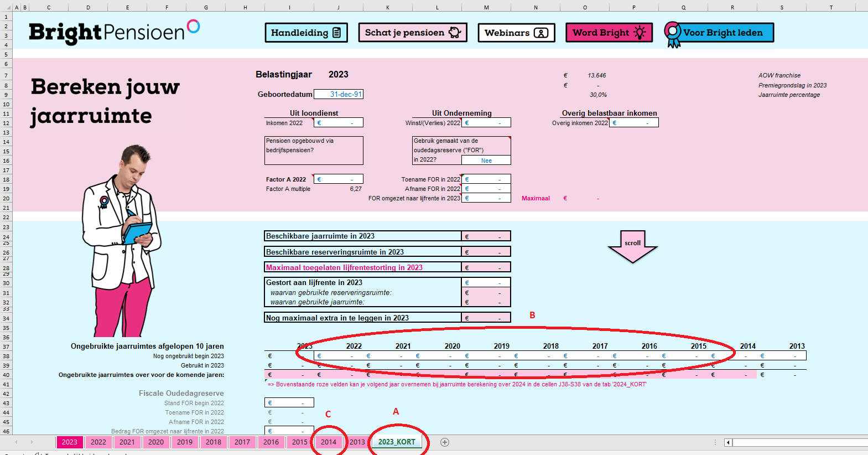Image resolution: width=868 pixels, height=455 pixels.
Task: Click the Ongebruikte jaarruimtes afgelopen 10 jaren label
Action: (147, 346)
